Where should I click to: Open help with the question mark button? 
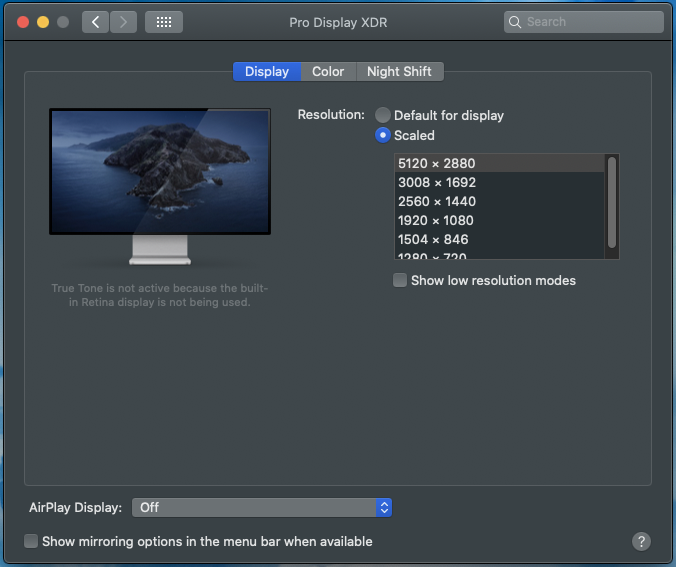click(x=641, y=541)
